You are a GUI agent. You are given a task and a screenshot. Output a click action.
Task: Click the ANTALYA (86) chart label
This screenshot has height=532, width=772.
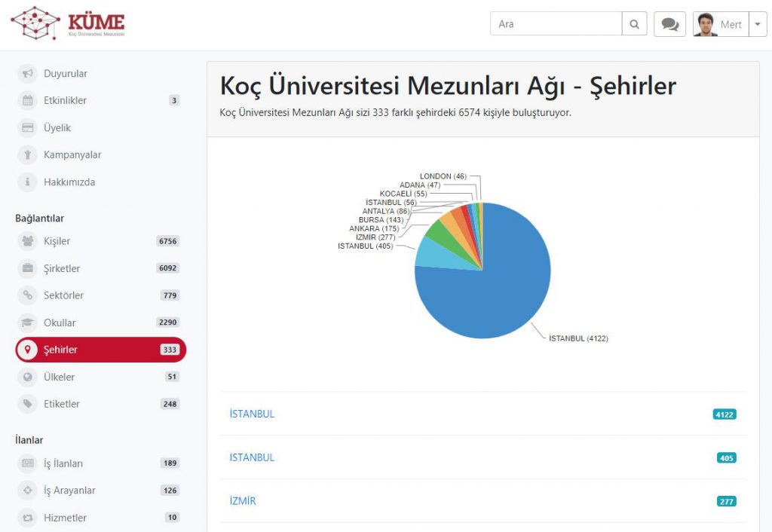click(386, 211)
